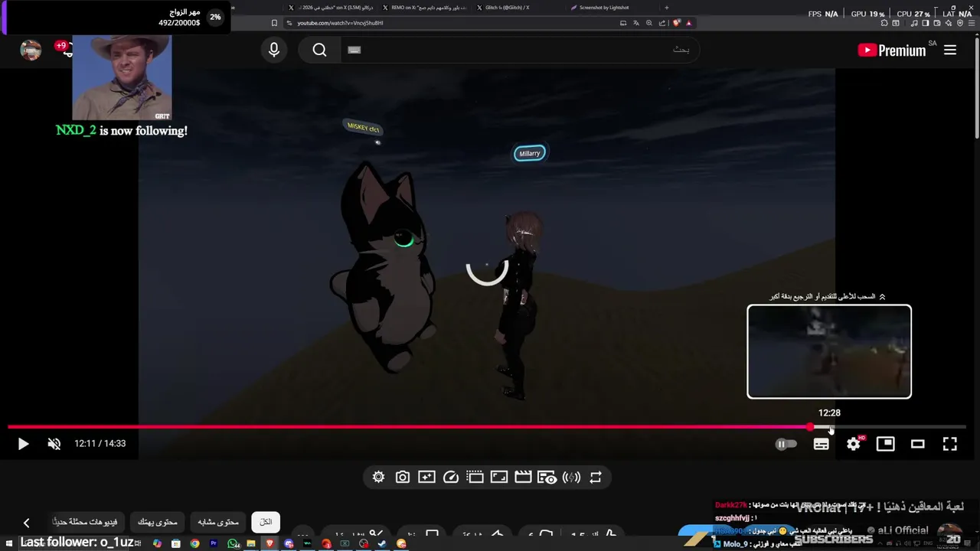Click the zoom magnifier icon in address bar
The image size is (980, 551).
[649, 23]
